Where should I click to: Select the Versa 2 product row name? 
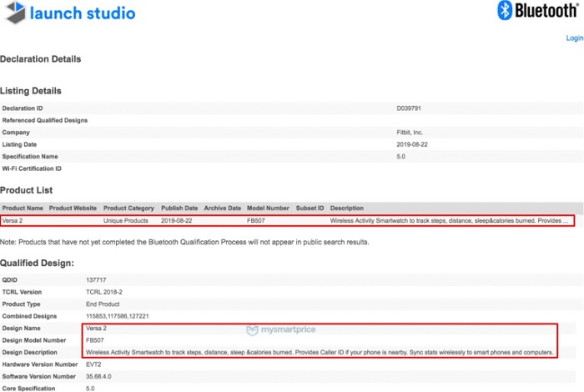(x=13, y=220)
